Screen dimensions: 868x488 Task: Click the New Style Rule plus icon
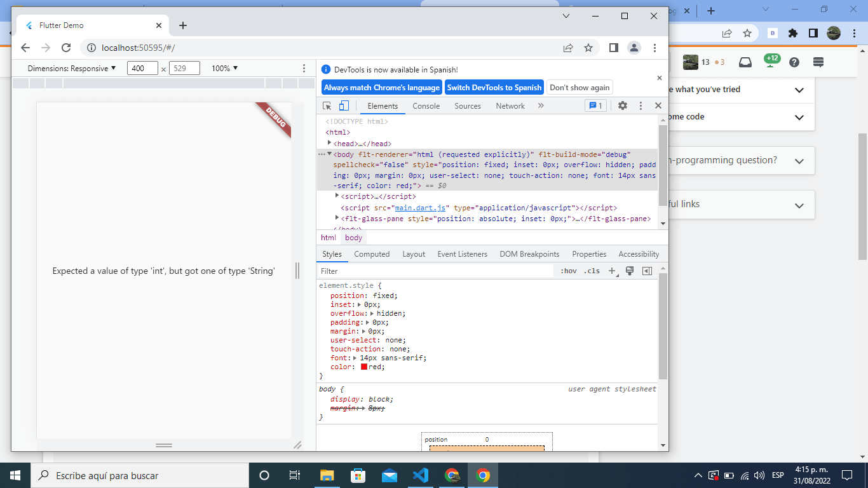coord(613,271)
